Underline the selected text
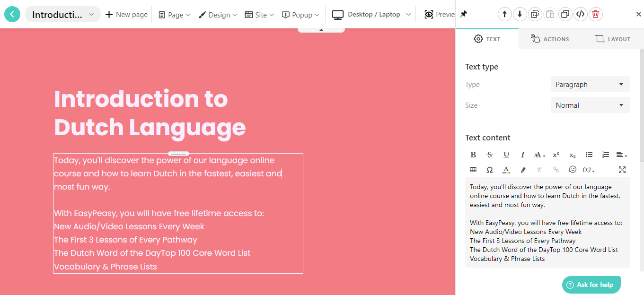The height and width of the screenshot is (295, 644). coord(506,154)
